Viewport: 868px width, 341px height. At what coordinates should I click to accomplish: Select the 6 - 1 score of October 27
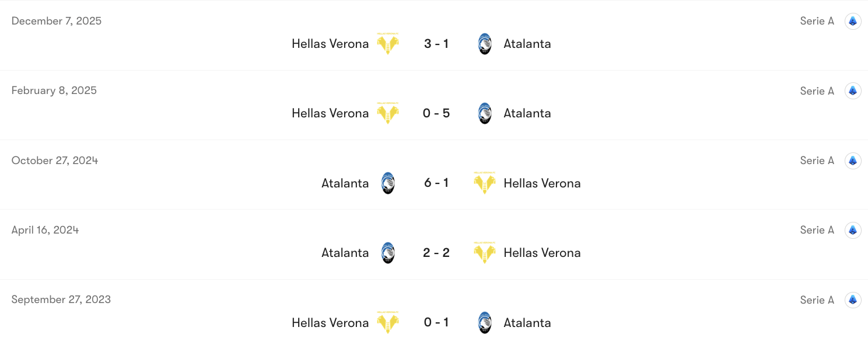(436, 183)
